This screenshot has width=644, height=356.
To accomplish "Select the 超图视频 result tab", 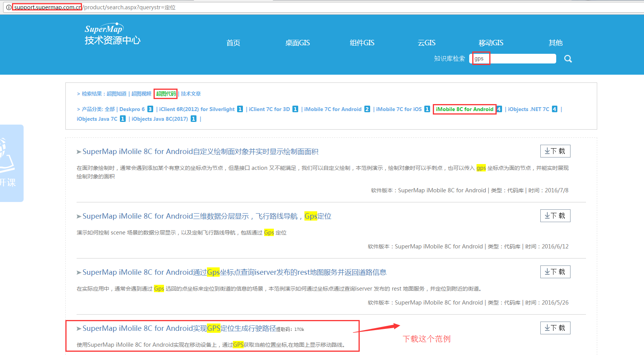I will click(x=141, y=94).
